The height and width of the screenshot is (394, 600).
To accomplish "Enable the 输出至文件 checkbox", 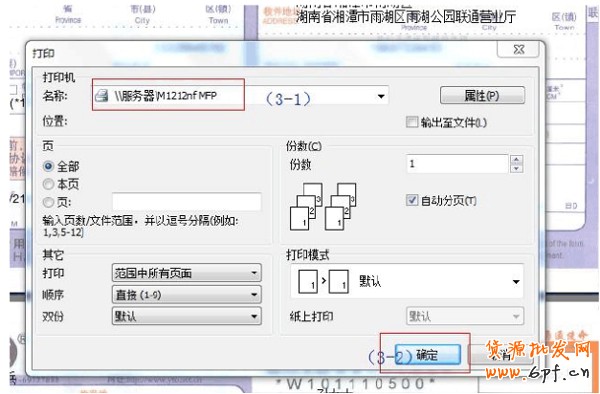I will point(412,122).
